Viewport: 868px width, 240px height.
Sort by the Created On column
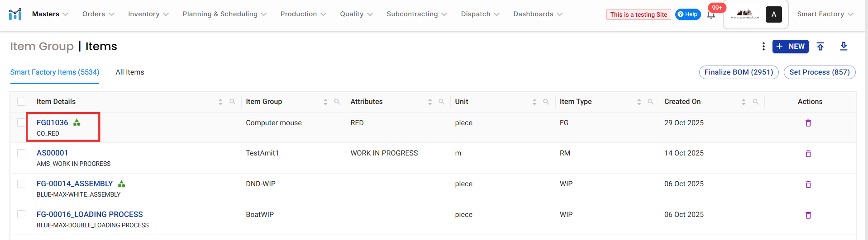click(x=744, y=102)
